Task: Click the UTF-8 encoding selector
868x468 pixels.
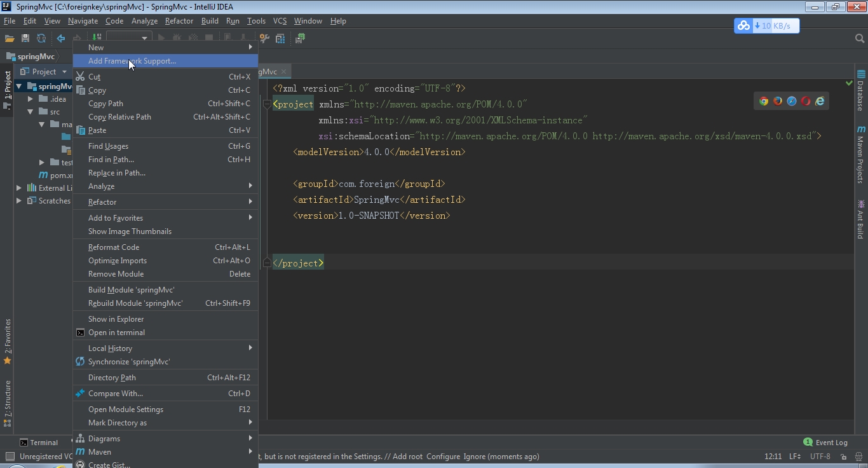Action: point(820,457)
